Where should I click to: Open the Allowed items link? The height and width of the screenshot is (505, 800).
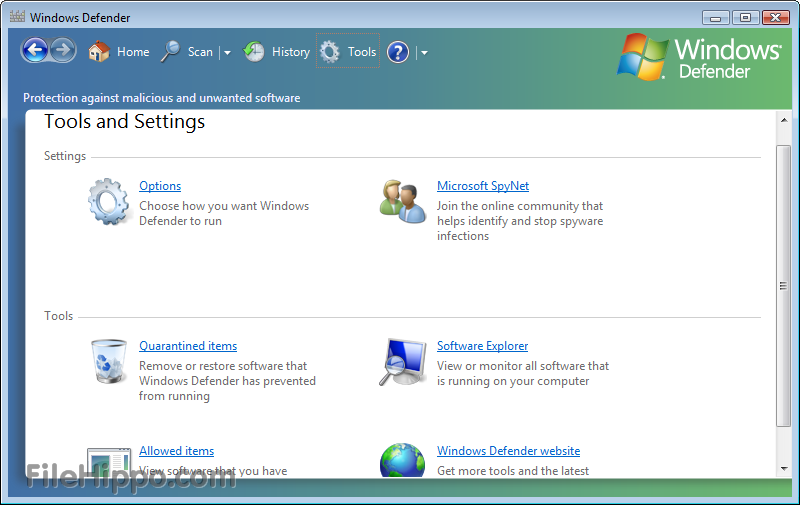(x=177, y=451)
